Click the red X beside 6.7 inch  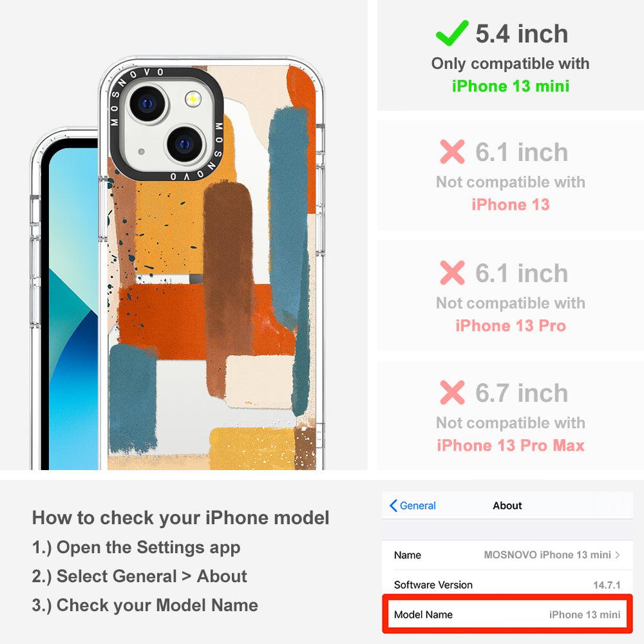pos(452,393)
